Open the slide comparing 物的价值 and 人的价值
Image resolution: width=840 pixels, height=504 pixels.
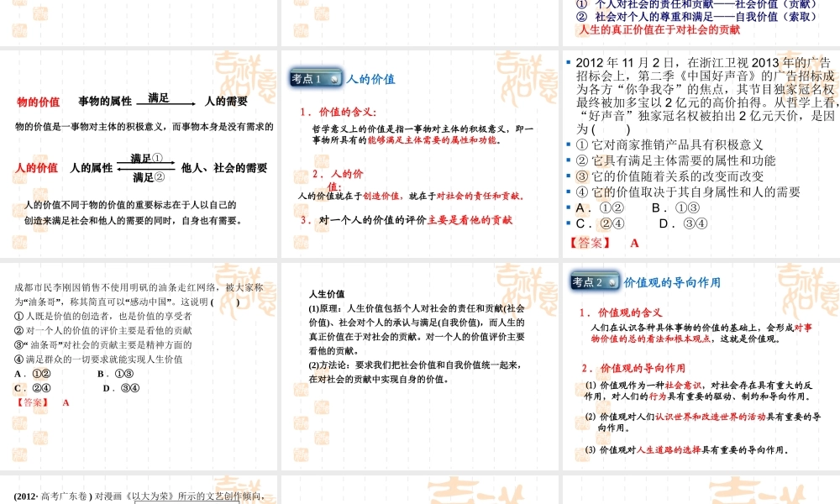[139, 154]
